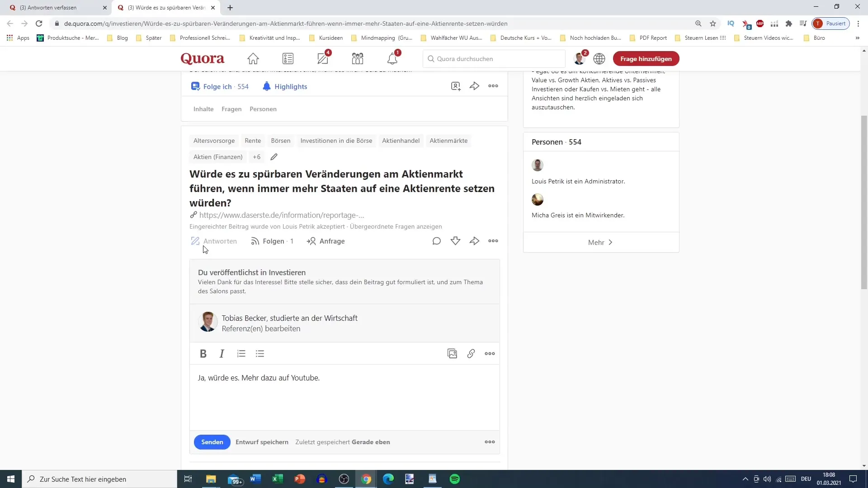The width and height of the screenshot is (868, 488).
Task: Click the ordered list icon
Action: click(241, 353)
